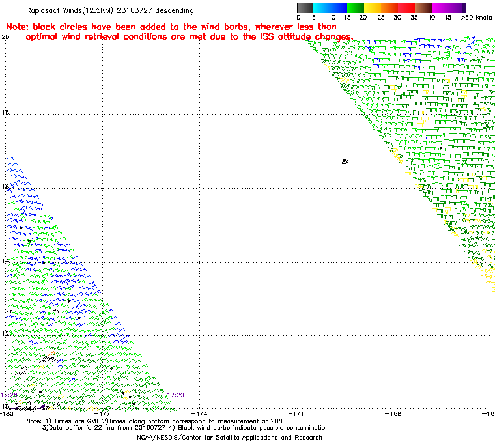Click the longitude label "-171"
The width and height of the screenshot is (495, 448).
click(296, 413)
